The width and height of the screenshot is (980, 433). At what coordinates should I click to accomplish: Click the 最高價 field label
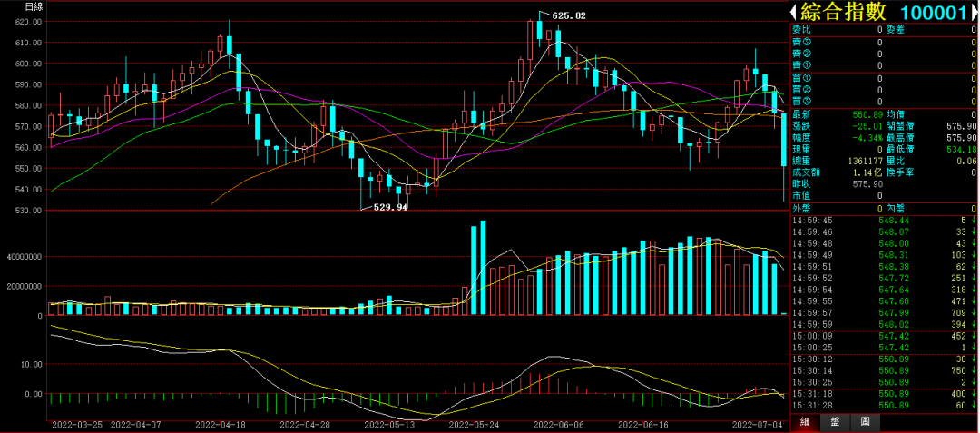tap(900, 137)
